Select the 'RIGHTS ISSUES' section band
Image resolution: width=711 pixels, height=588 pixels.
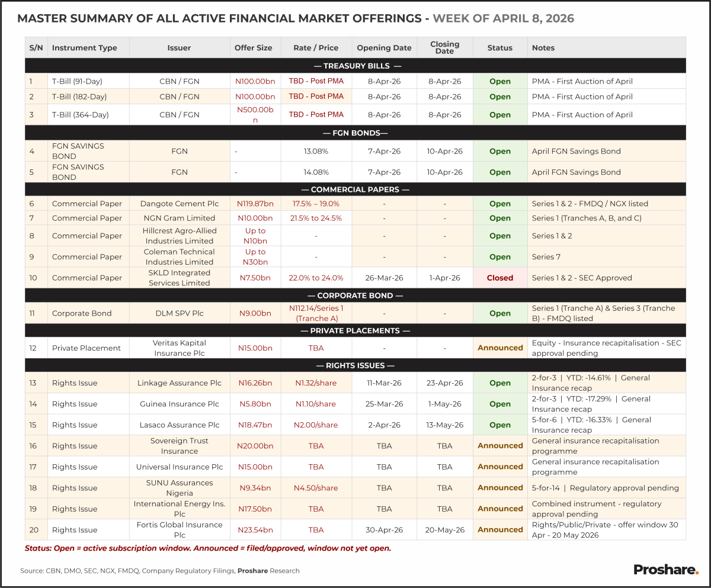[355, 365]
